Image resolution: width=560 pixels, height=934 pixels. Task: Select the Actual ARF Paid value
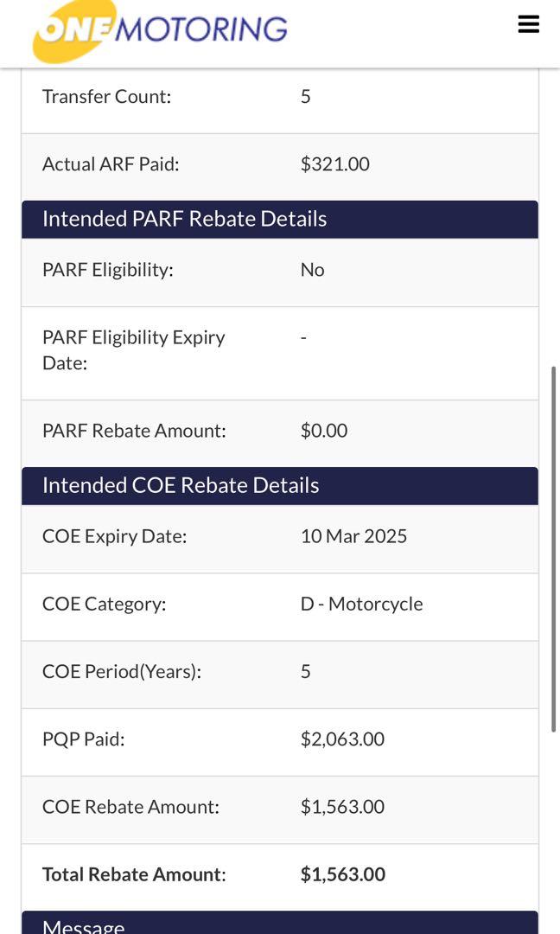tap(335, 163)
